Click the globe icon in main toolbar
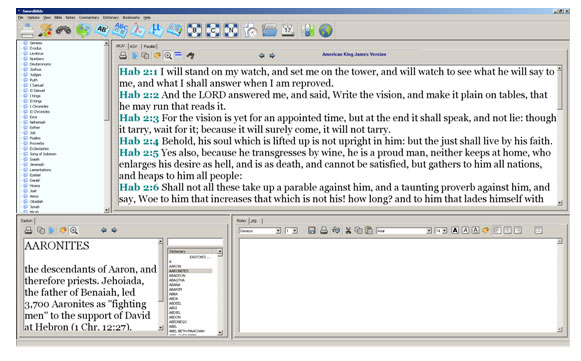The image size is (581, 361). (x=326, y=30)
